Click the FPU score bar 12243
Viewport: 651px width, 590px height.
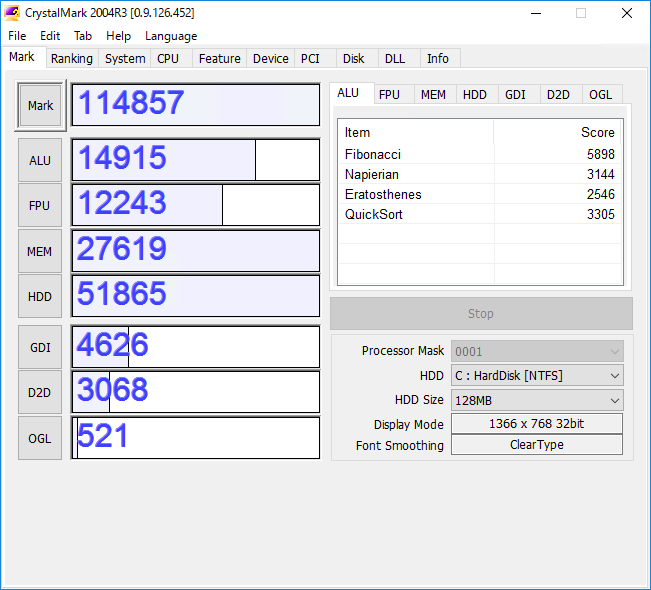196,205
